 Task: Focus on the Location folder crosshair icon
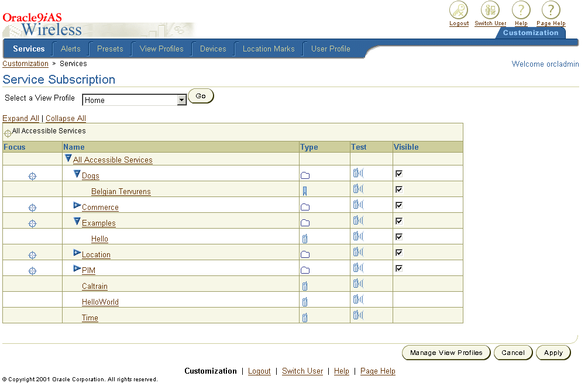click(x=33, y=255)
